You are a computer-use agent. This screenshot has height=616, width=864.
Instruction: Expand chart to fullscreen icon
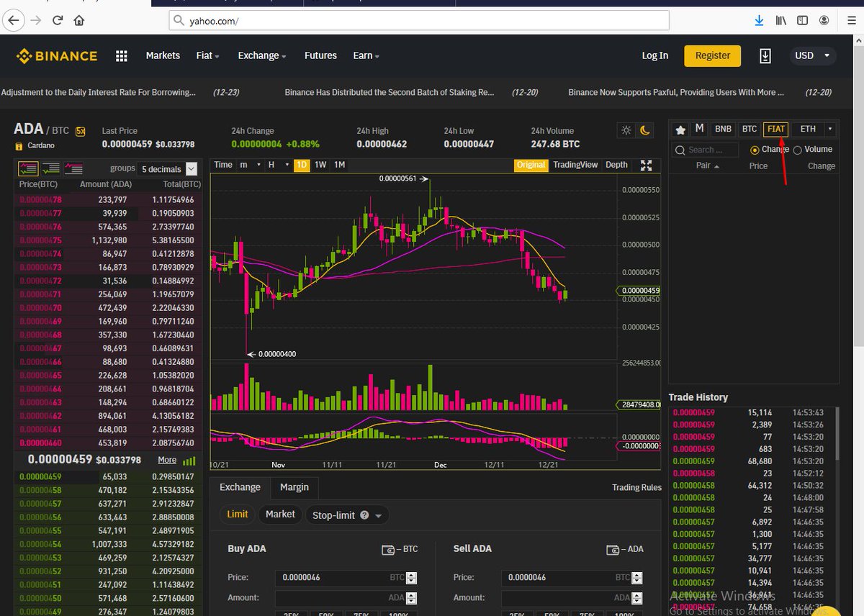647,166
